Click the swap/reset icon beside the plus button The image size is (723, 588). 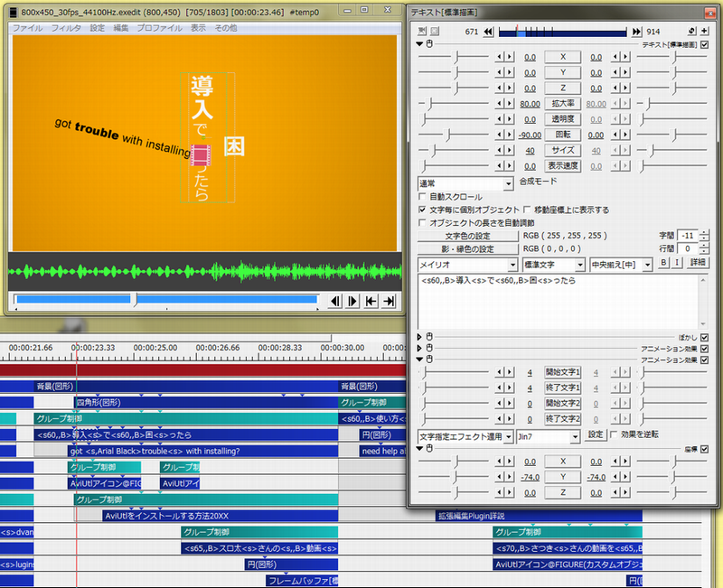point(691,31)
